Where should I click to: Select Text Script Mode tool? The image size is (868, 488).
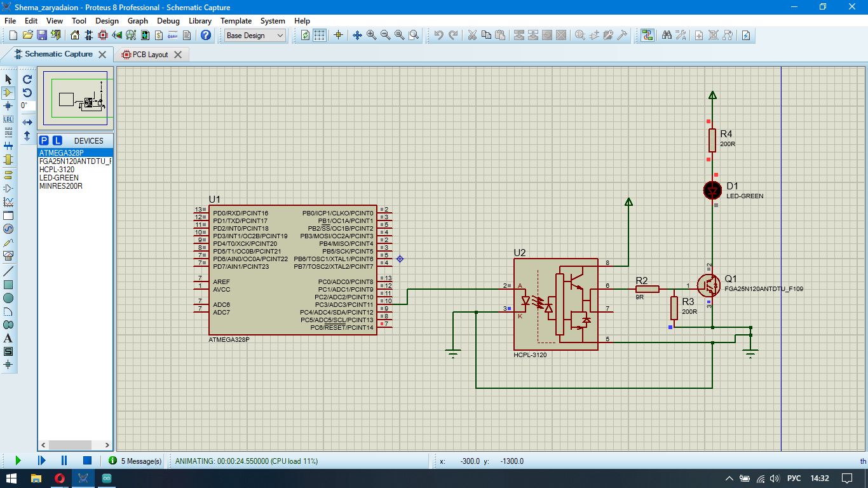pyautogui.click(x=8, y=133)
